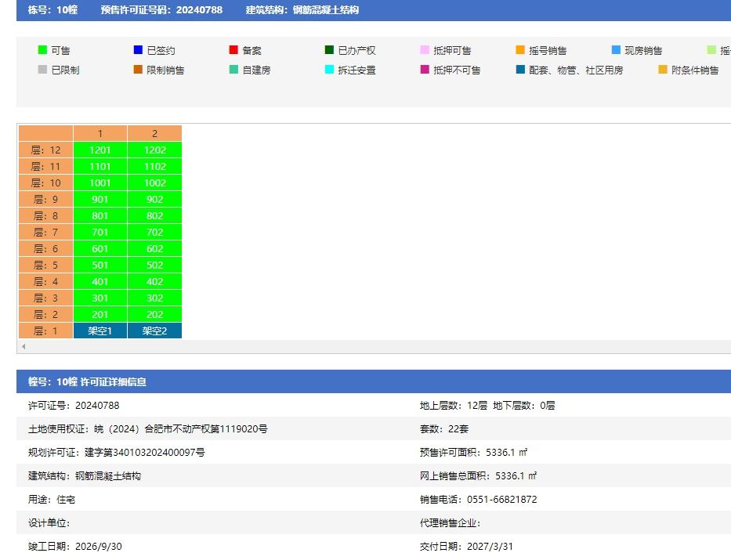The height and width of the screenshot is (560, 731).
Task: Click the 网上销售总面积 5336.1 value
Action: click(x=516, y=475)
